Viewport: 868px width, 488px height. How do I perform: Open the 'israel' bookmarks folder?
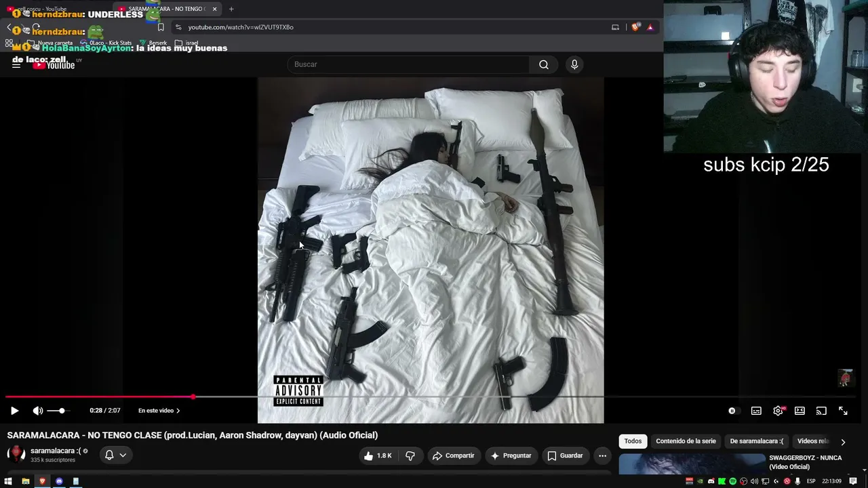pos(187,43)
